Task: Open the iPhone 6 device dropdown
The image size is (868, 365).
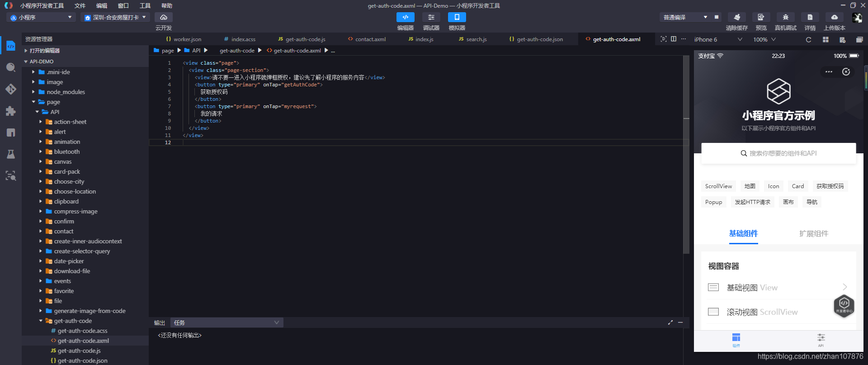Action: point(718,39)
